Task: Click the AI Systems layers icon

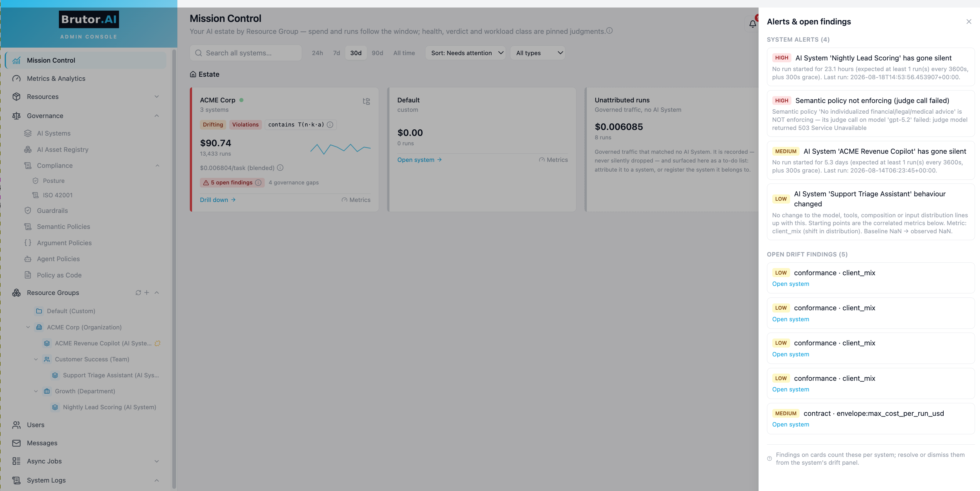Action: 28,133
